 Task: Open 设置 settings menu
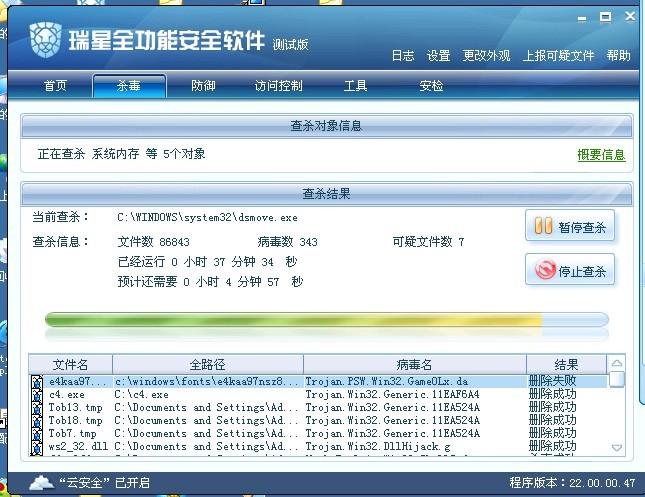[x=439, y=56]
